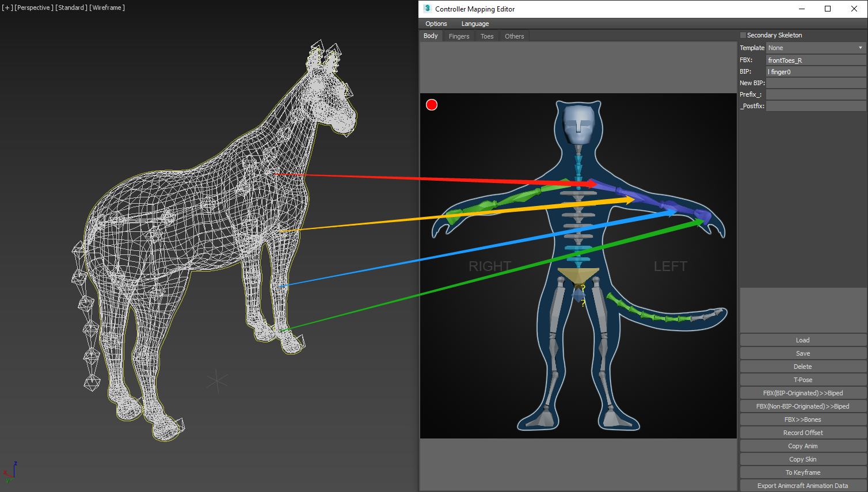Minimize the Controller Mapping Editor window
The height and width of the screenshot is (492, 868).
[802, 9]
